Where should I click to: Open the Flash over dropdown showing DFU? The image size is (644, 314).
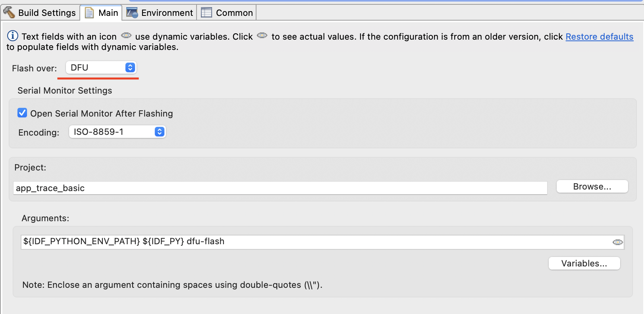coord(101,68)
